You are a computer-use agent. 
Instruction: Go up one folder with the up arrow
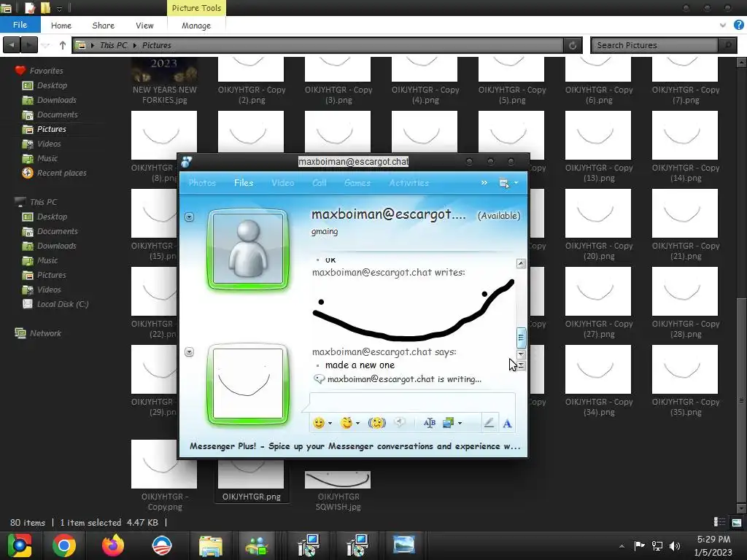pos(63,45)
